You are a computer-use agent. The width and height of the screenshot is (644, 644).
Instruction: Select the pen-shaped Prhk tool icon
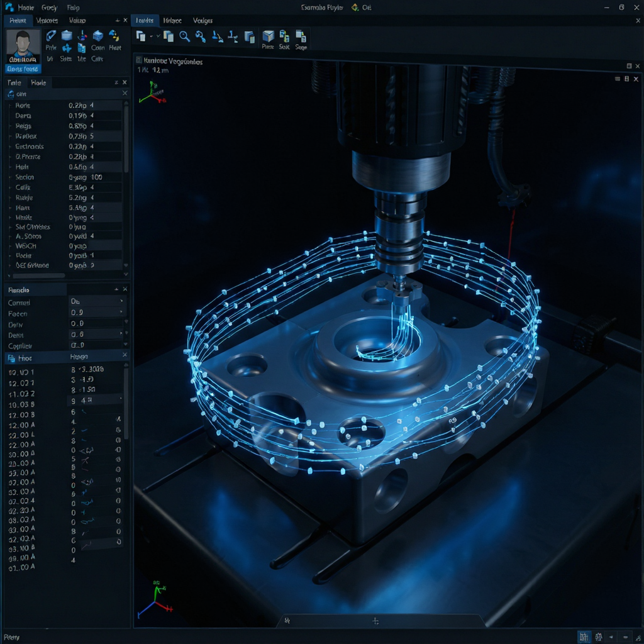(51, 36)
